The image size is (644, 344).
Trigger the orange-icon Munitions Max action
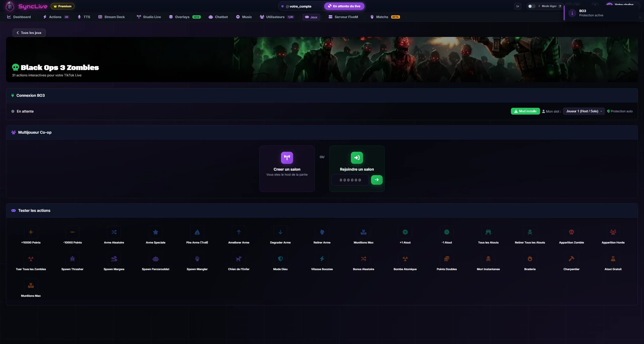tap(31, 285)
